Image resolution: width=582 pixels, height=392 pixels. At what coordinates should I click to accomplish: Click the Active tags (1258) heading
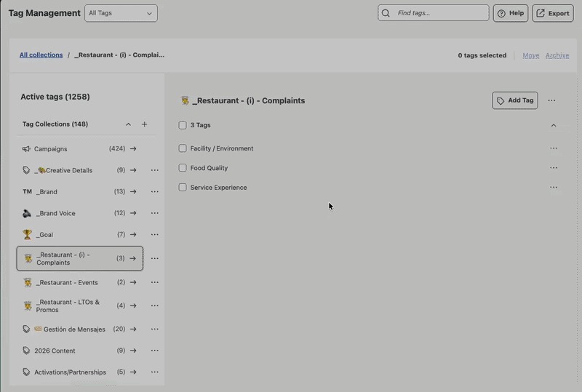55,97
